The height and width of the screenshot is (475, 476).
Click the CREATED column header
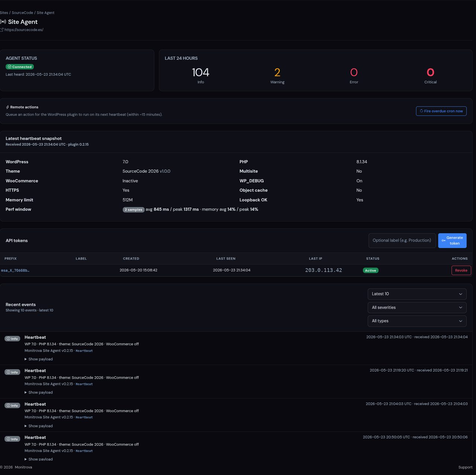click(x=131, y=259)
